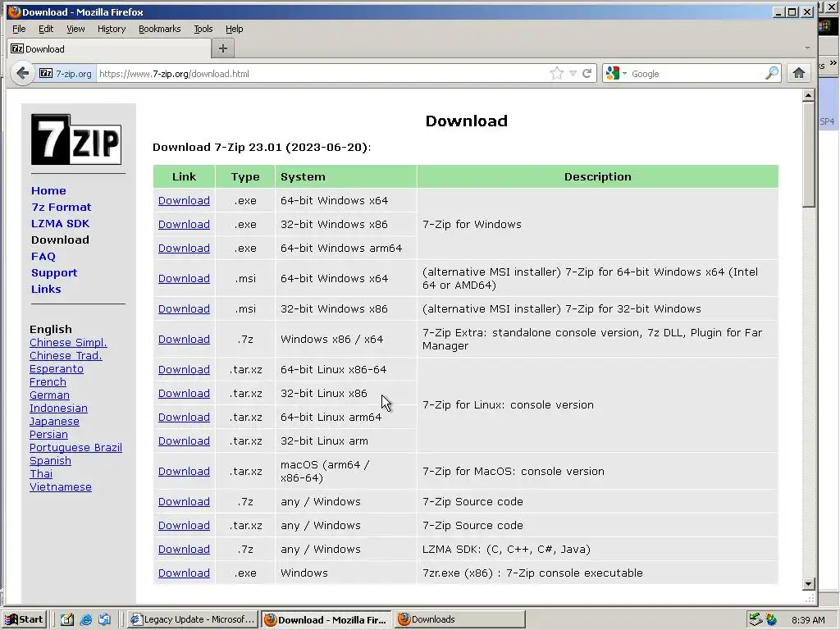
Task: Switch language to Esperanto
Action: click(57, 369)
